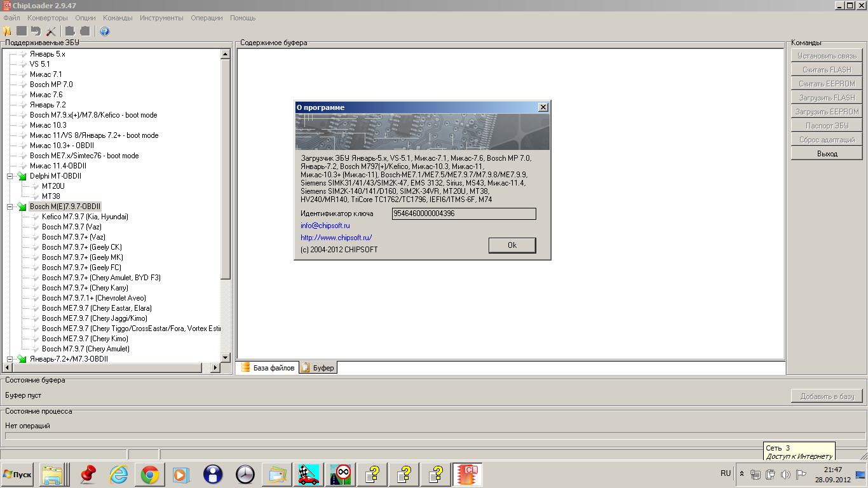Open the http://www.chipsoft.ru/ link

[336, 238]
